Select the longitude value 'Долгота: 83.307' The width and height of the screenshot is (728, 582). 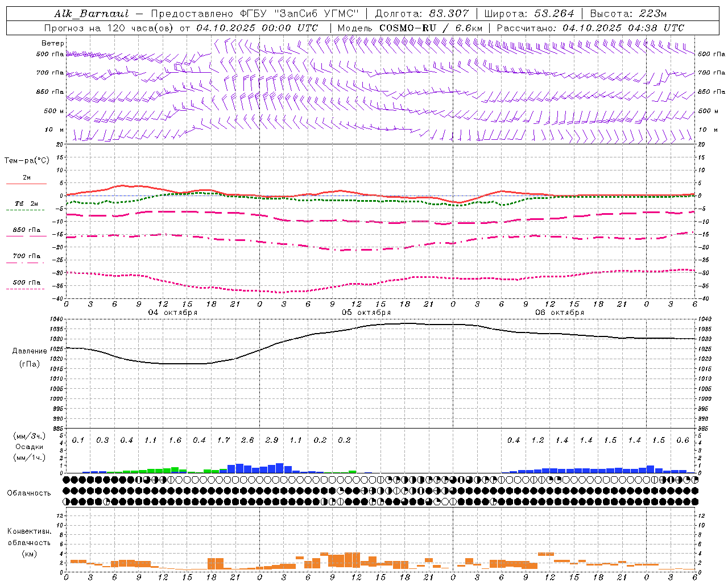point(422,14)
